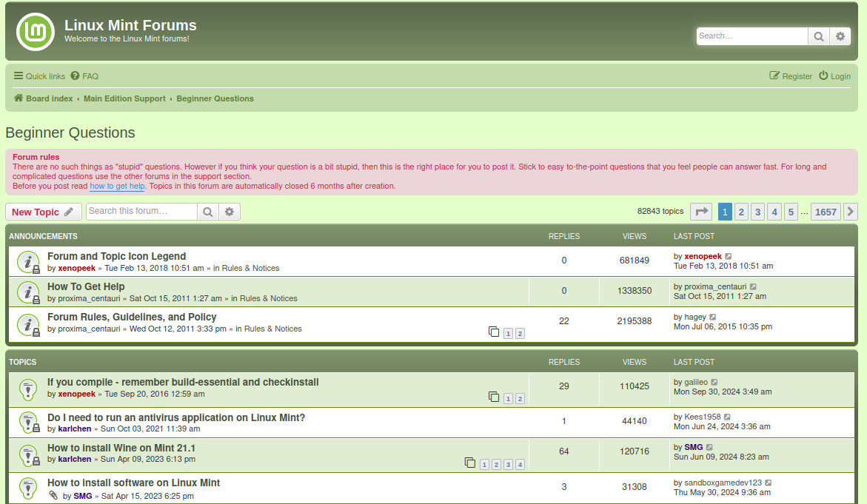
Task: Click the multipage icon on the Wine installation topic
Action: pos(470,462)
